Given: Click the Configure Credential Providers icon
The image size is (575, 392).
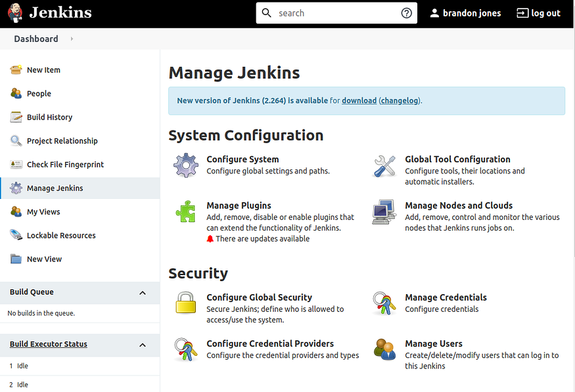Looking at the screenshot, I should coord(185,349).
